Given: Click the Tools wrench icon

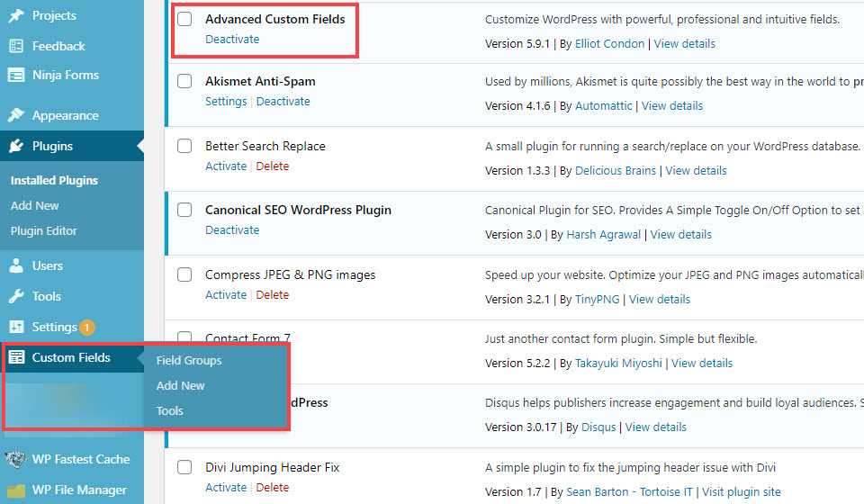Looking at the screenshot, I should click(x=16, y=296).
